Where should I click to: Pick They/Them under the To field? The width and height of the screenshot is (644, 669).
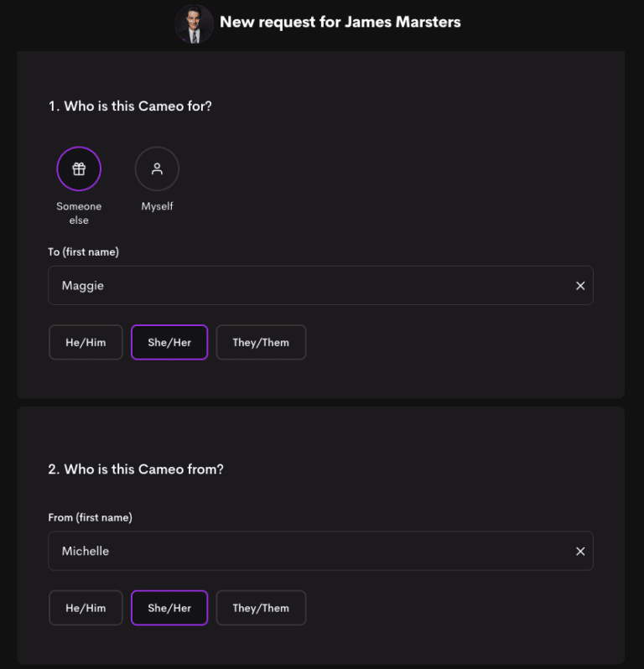(261, 343)
